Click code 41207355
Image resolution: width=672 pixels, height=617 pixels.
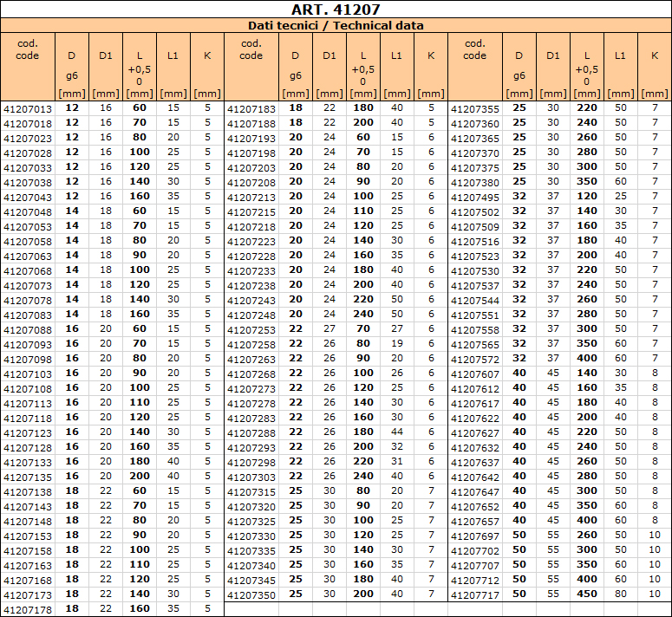click(475, 109)
